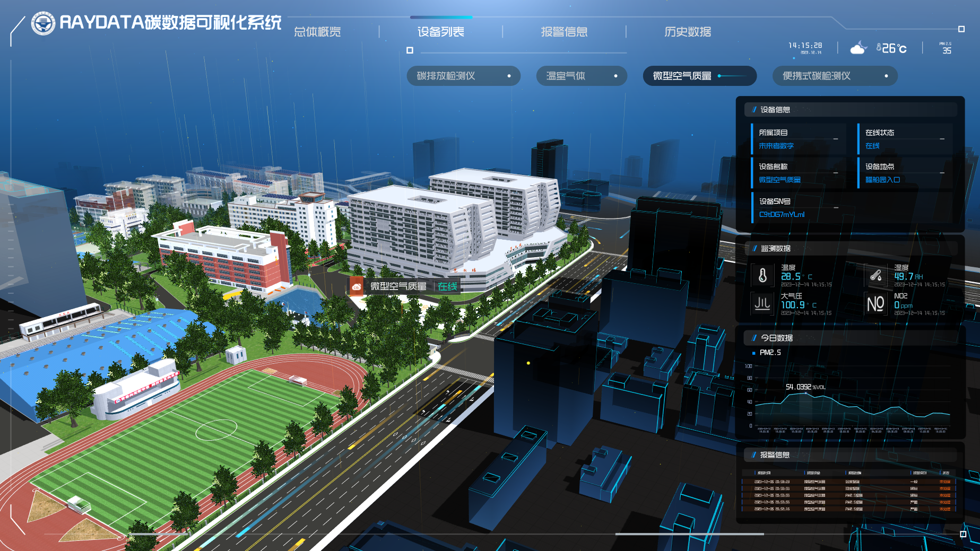Select 便携式碳检测仪 device filter
Viewport: 980px width, 551px height.
pyautogui.click(x=835, y=76)
